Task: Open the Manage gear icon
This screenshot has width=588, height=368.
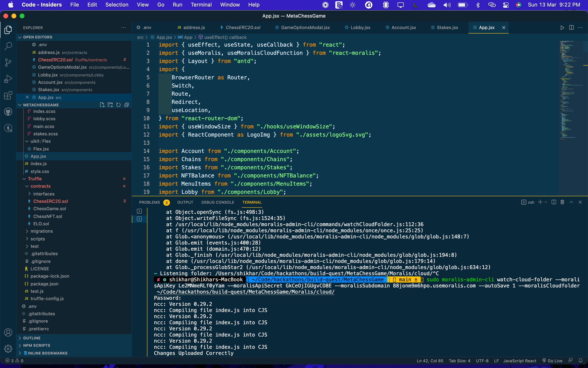Action: [x=8, y=349]
